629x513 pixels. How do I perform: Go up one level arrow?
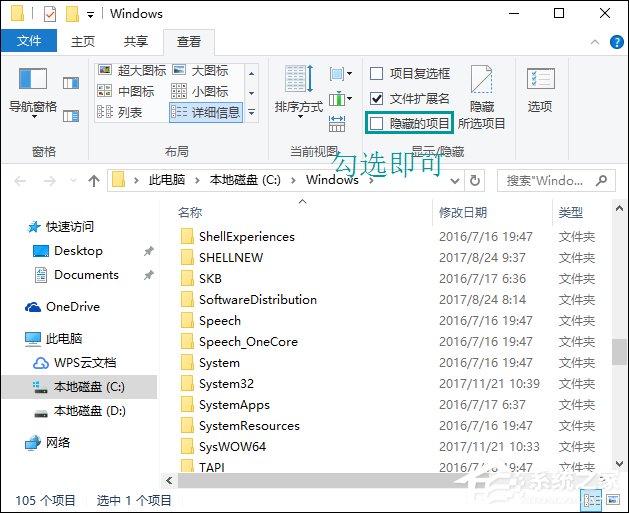click(94, 181)
